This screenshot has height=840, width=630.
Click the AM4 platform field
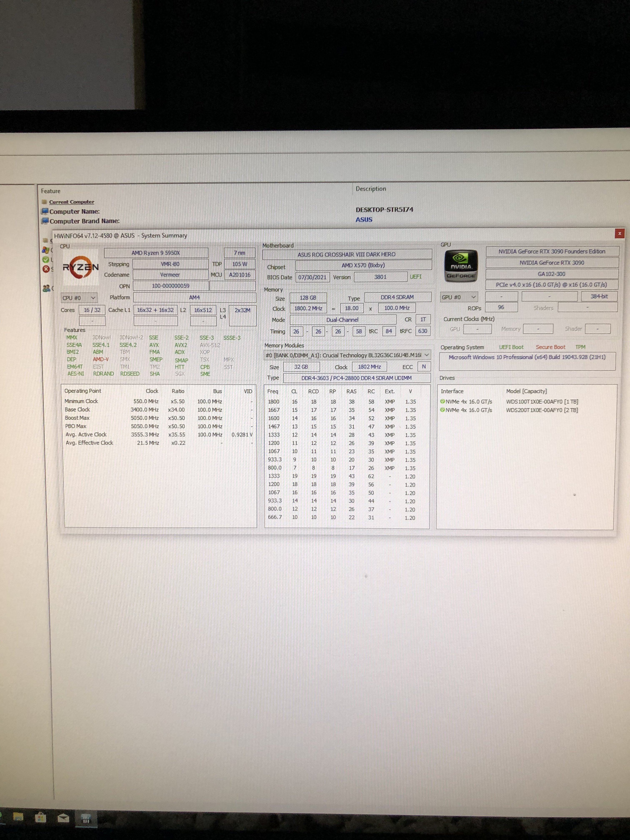(x=194, y=297)
